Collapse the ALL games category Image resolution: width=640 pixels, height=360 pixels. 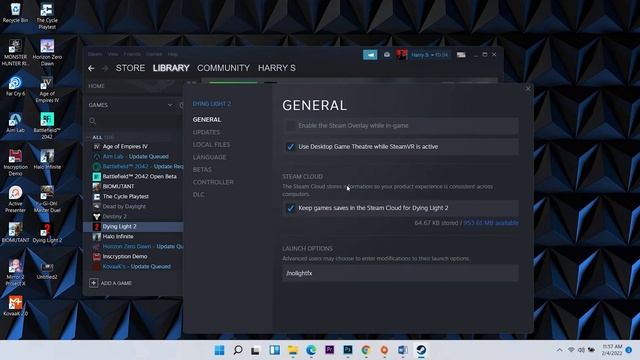[x=97, y=137]
